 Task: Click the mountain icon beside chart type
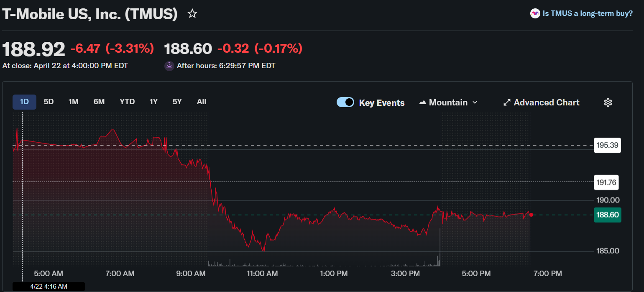(x=422, y=102)
